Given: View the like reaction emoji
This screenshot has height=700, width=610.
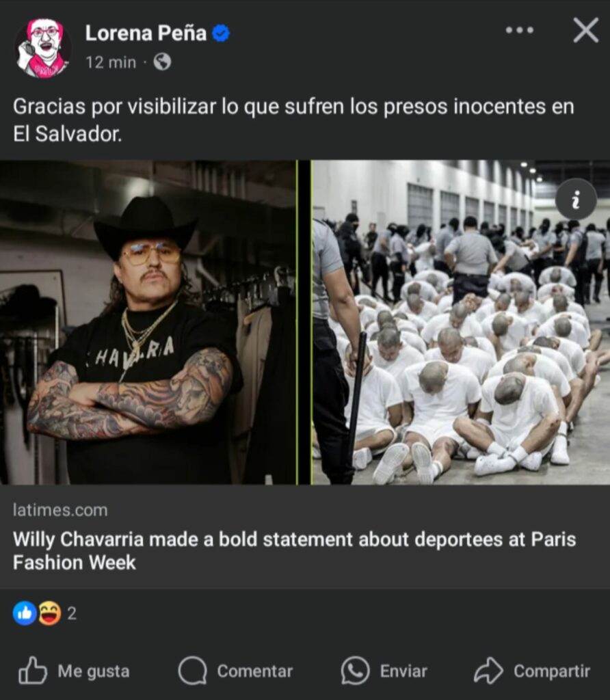Looking at the screenshot, I should click(25, 613).
